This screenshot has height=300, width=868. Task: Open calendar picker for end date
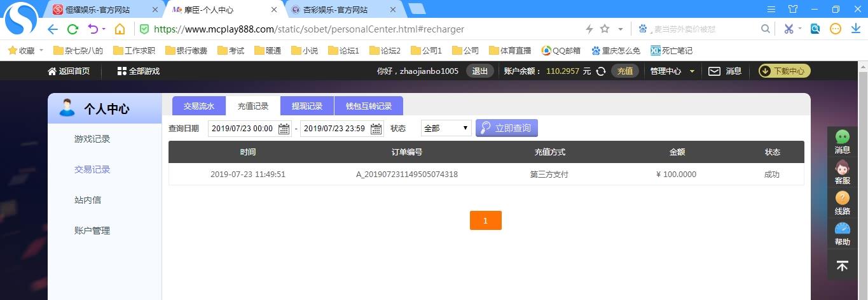pos(376,129)
